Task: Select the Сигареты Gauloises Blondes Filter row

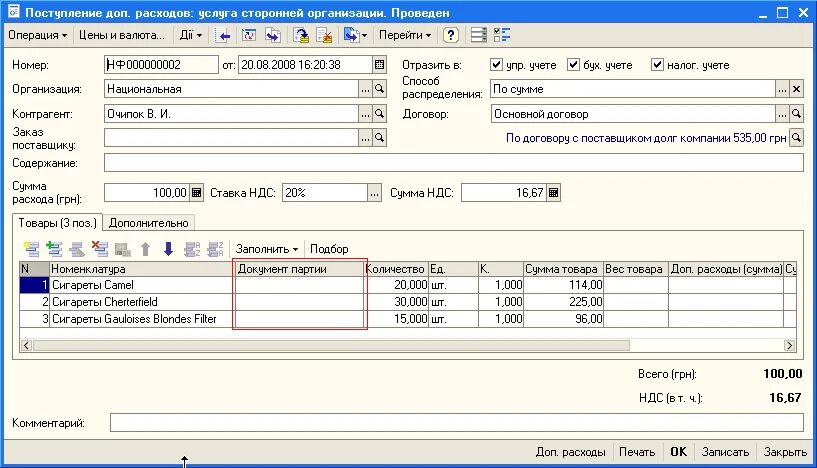Action: click(x=407, y=318)
